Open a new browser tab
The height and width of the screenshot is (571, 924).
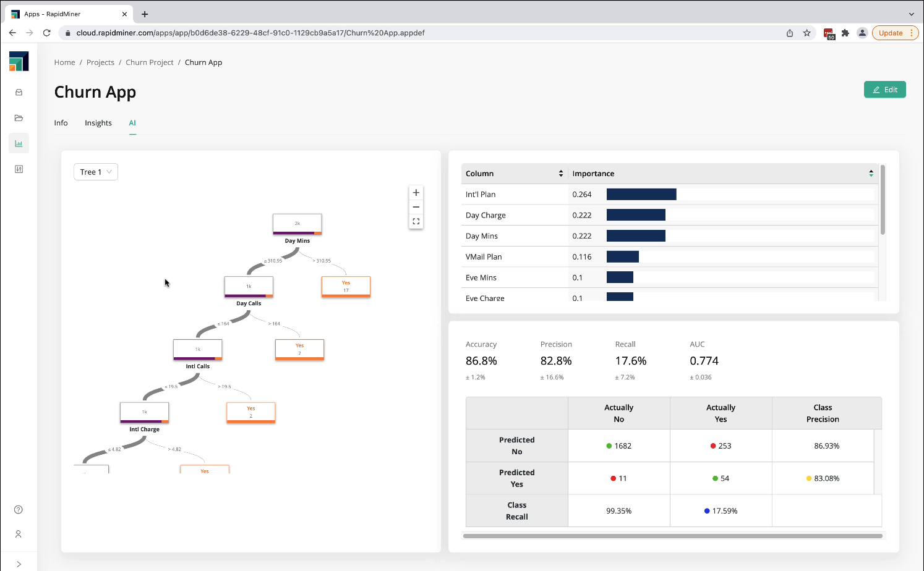click(145, 14)
